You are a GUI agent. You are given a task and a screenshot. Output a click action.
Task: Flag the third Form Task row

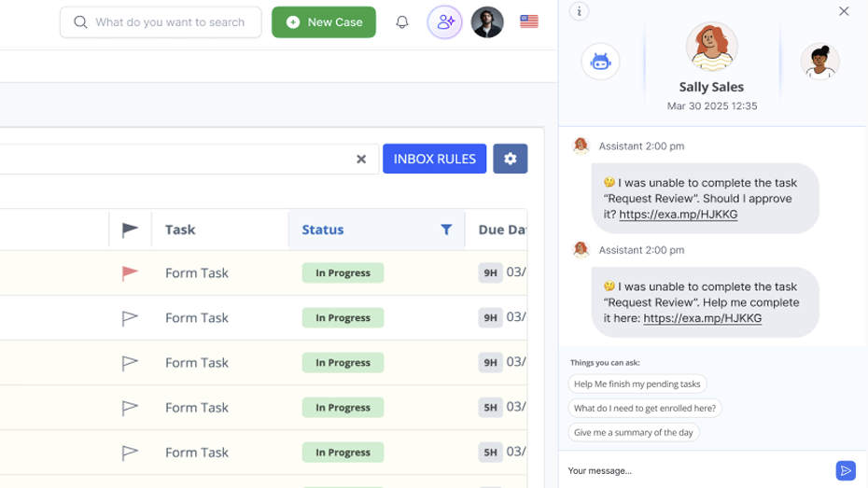(x=130, y=362)
